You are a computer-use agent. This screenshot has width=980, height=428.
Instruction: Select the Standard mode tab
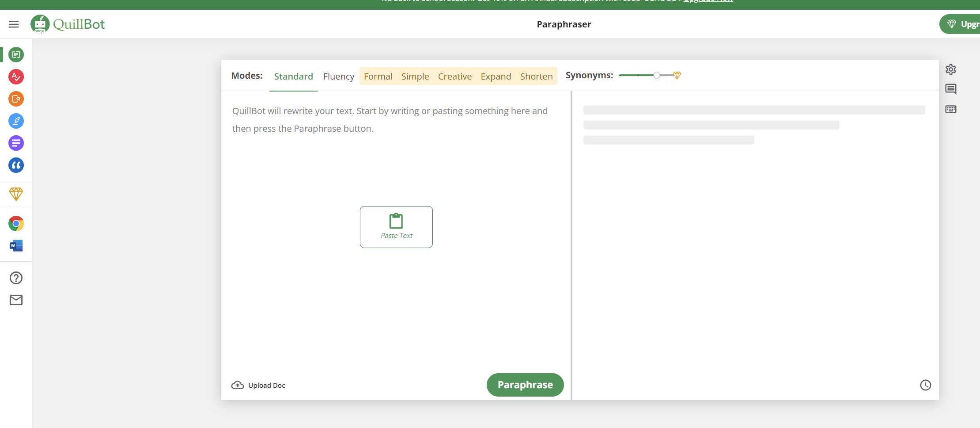(294, 76)
